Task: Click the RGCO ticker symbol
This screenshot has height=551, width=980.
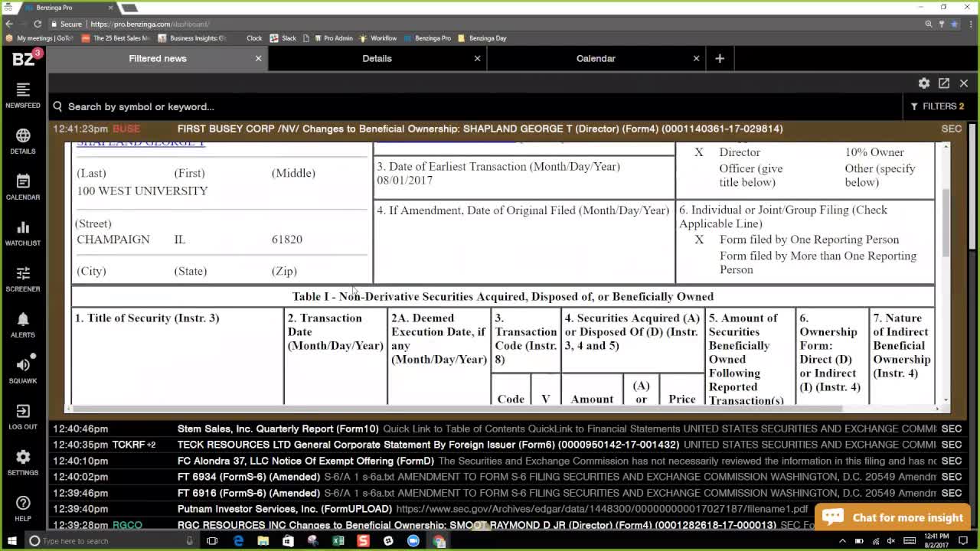Action: (x=127, y=525)
